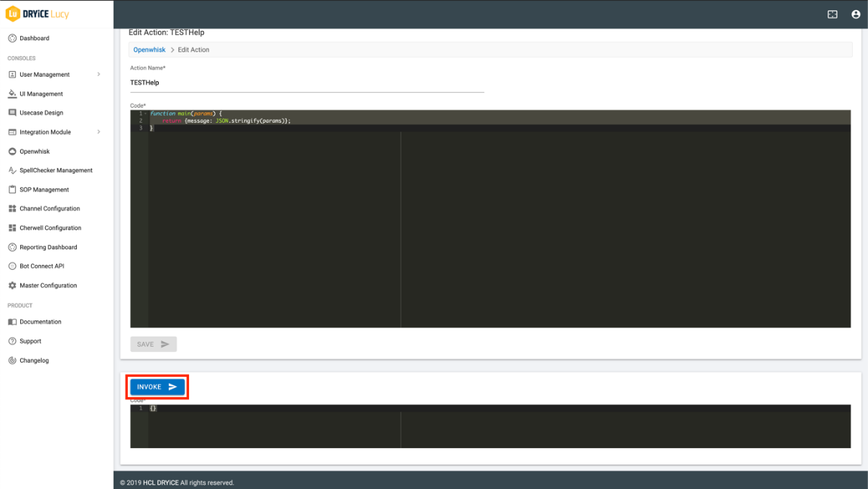Click the Cherwell Configuration grid icon
Image resolution: width=868 pixels, height=489 pixels.
[x=12, y=228]
